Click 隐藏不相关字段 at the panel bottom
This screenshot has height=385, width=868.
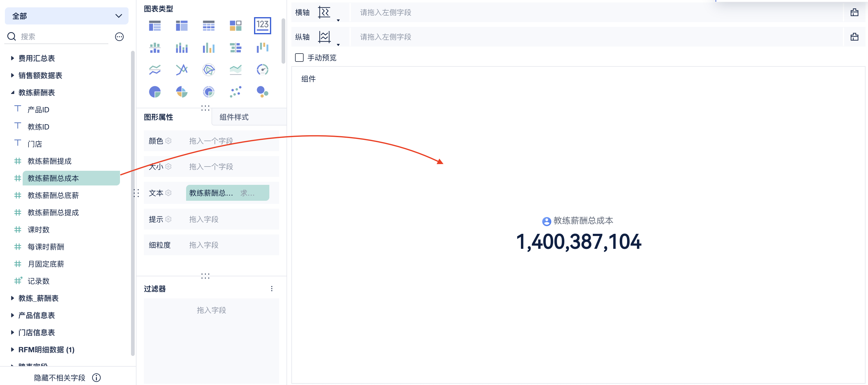click(60, 378)
